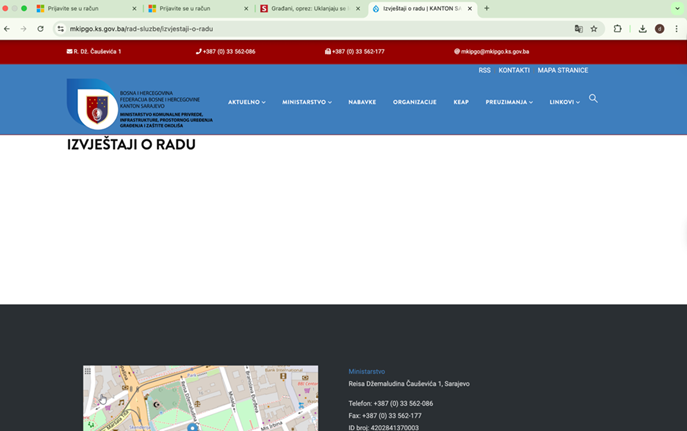Expand the AKTUELNO dropdown menu
This screenshot has height=431, width=687.
point(246,102)
